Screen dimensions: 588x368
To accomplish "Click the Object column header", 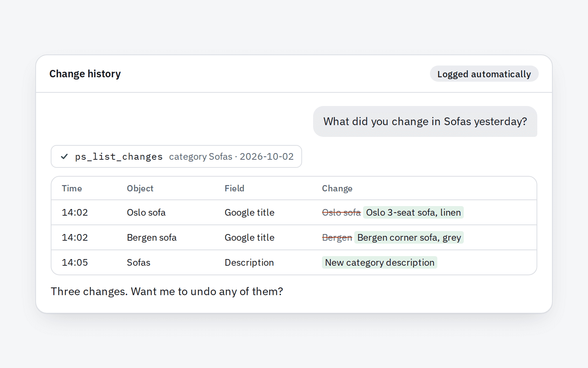I will click(x=140, y=188).
